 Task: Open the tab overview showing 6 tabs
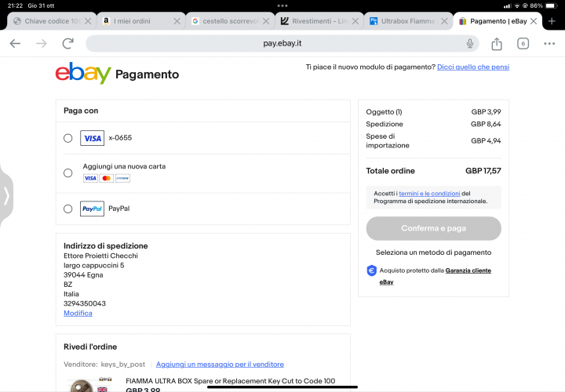tap(523, 43)
